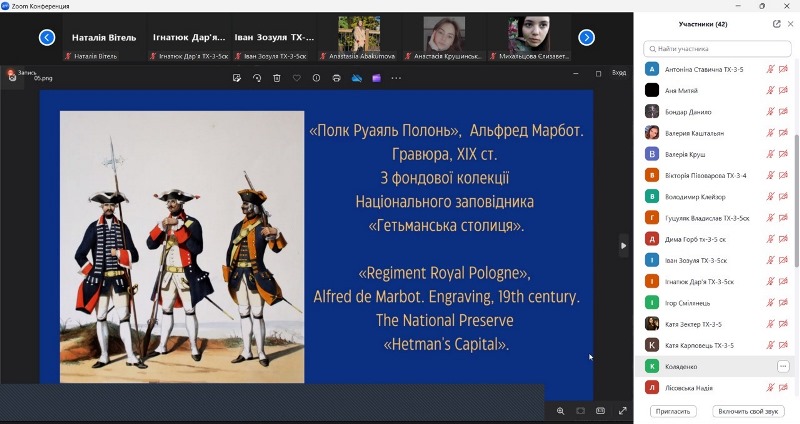Enter fullscreen with the diagonal arrows icon
Image resolution: width=800 pixels, height=424 pixels.
[x=623, y=410]
